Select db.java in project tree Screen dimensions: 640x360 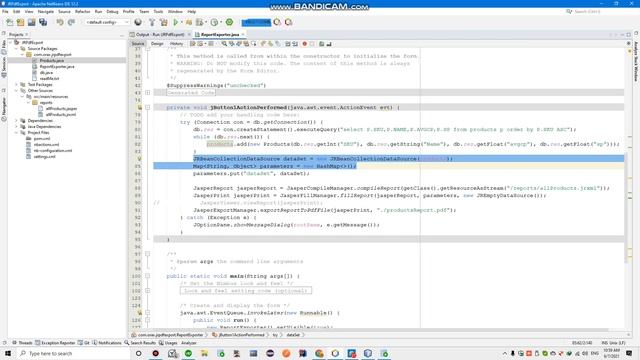[x=46, y=73]
